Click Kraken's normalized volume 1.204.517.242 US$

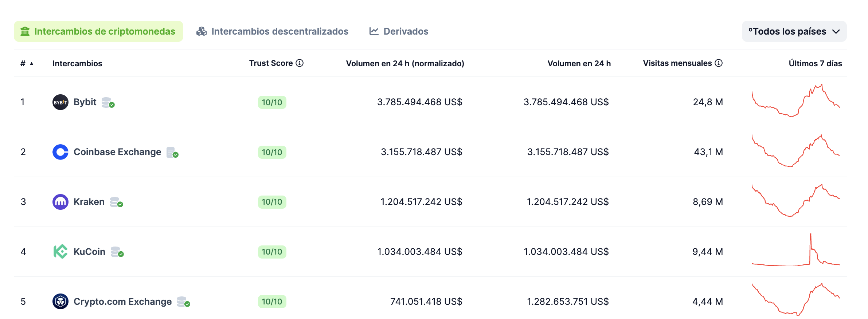[421, 202]
